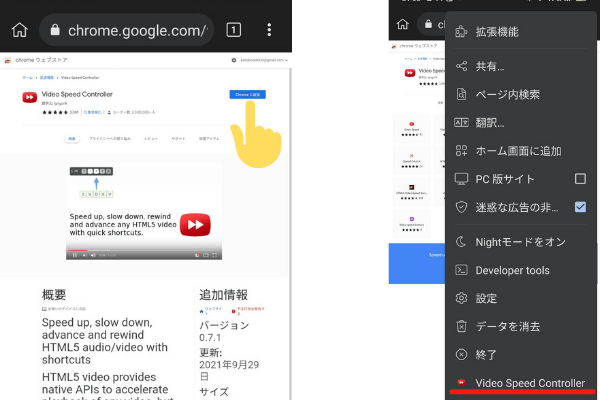600x400 pixels.
Task: Click the lock icon beside chrome.google.com URL
Action: (55, 30)
